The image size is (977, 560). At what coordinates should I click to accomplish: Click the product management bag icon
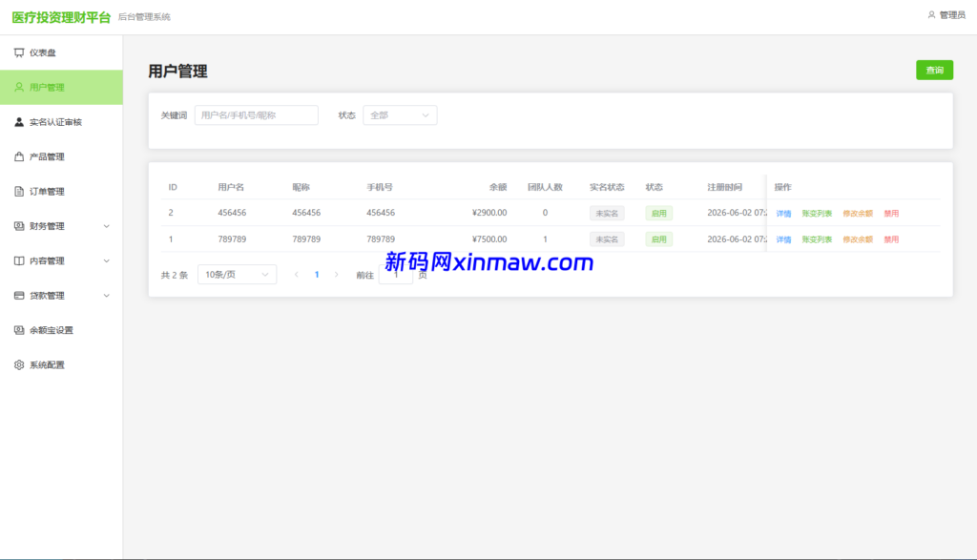click(x=19, y=156)
